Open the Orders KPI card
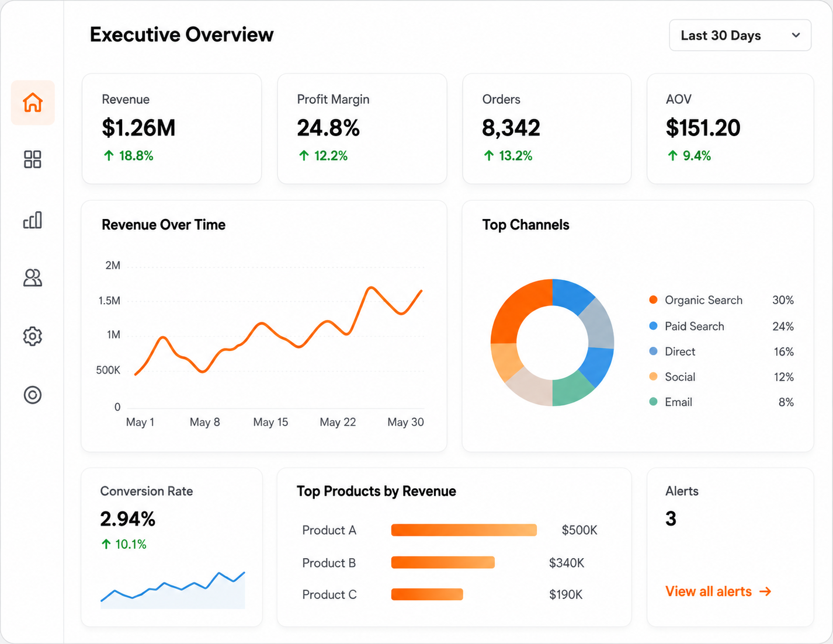Screen dimensions: 833x644 [547, 128]
